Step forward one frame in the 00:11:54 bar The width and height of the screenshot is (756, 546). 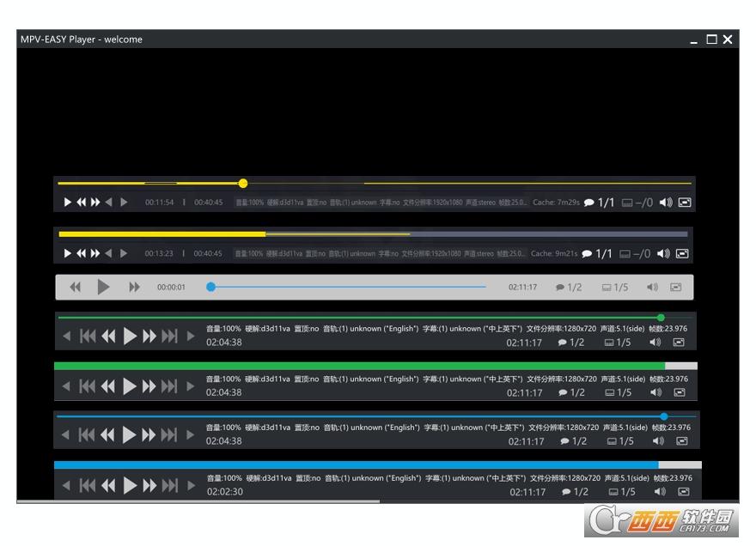[x=124, y=203]
